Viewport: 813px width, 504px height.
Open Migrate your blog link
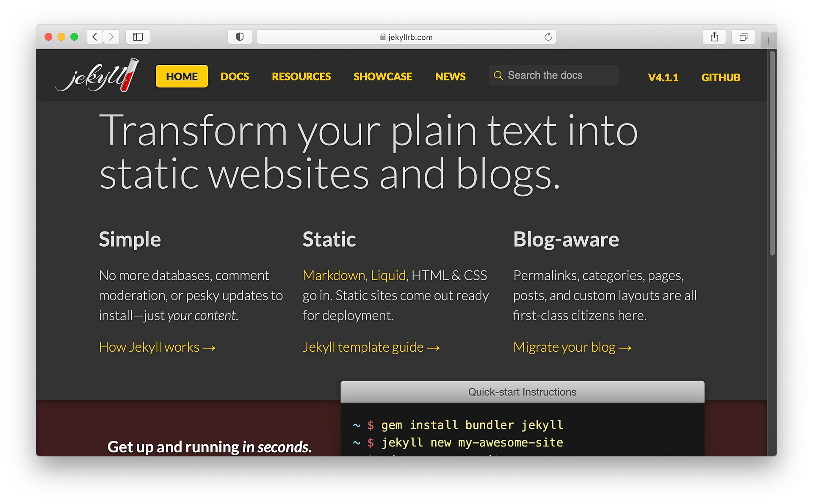(x=572, y=347)
